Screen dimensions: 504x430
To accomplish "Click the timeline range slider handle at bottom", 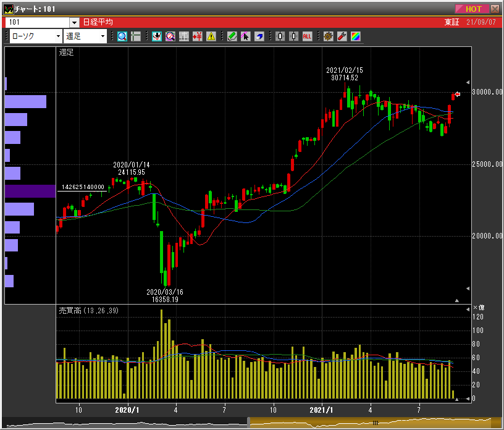I will tap(374, 423).
